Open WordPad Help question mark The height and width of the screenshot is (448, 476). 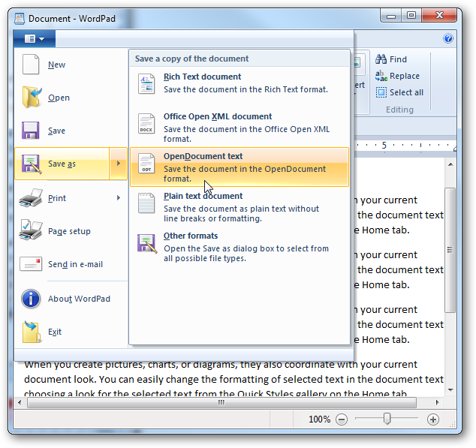pyautogui.click(x=448, y=38)
